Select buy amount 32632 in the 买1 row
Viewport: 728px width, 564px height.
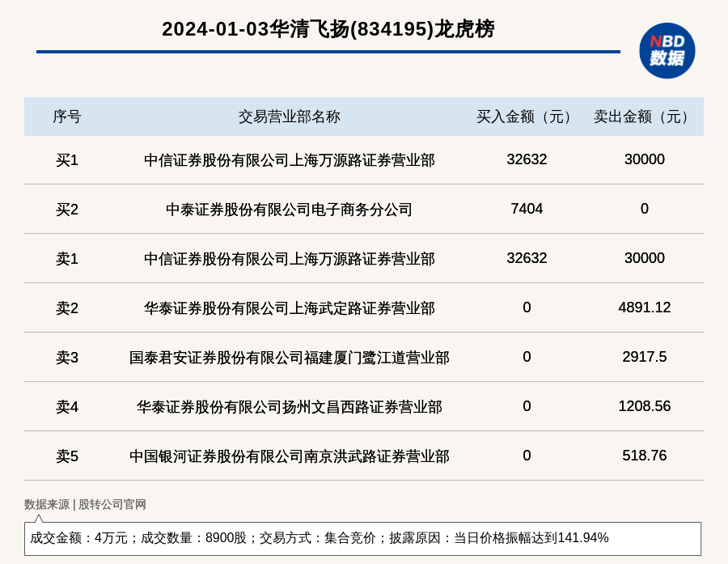click(527, 159)
